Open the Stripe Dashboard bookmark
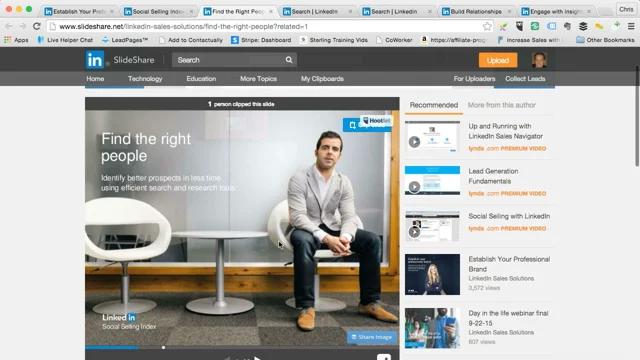Screen dimensions: 640x360 coord(261,40)
